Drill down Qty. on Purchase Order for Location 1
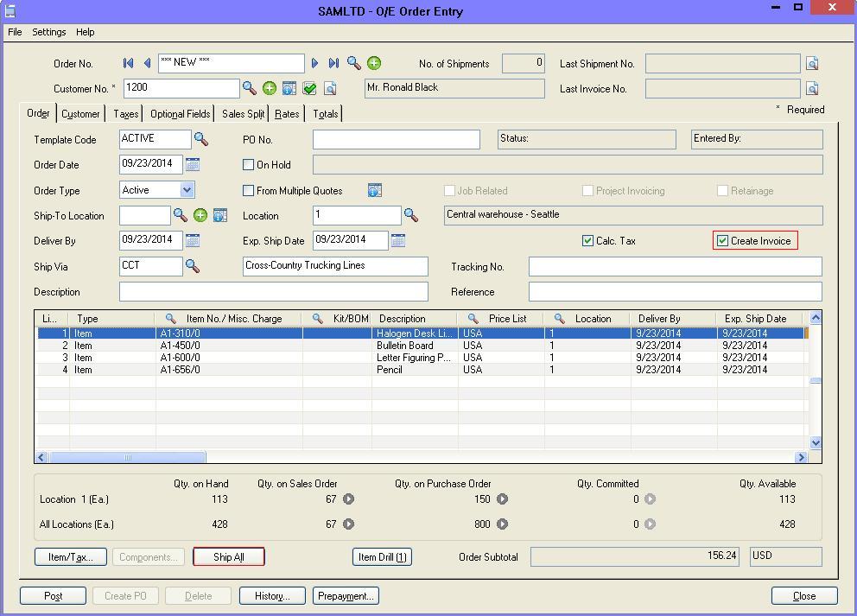Image resolution: width=857 pixels, height=616 pixels. 502,499
